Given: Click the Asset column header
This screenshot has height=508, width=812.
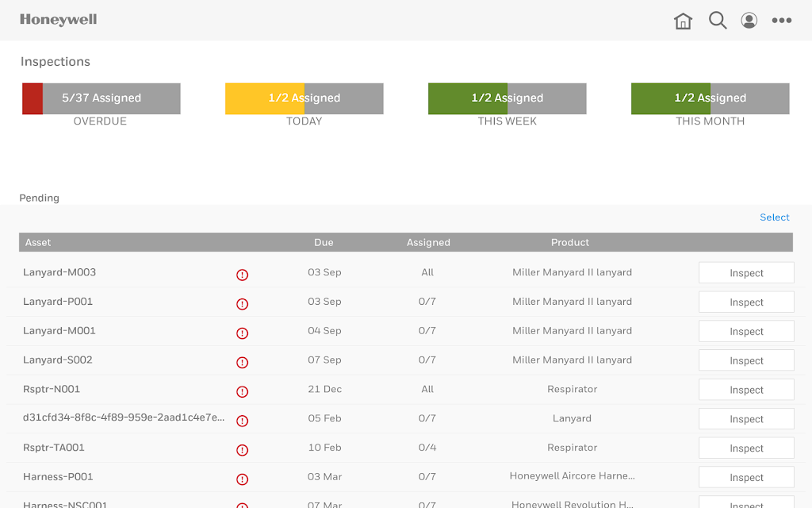Looking at the screenshot, I should pyautogui.click(x=38, y=242).
